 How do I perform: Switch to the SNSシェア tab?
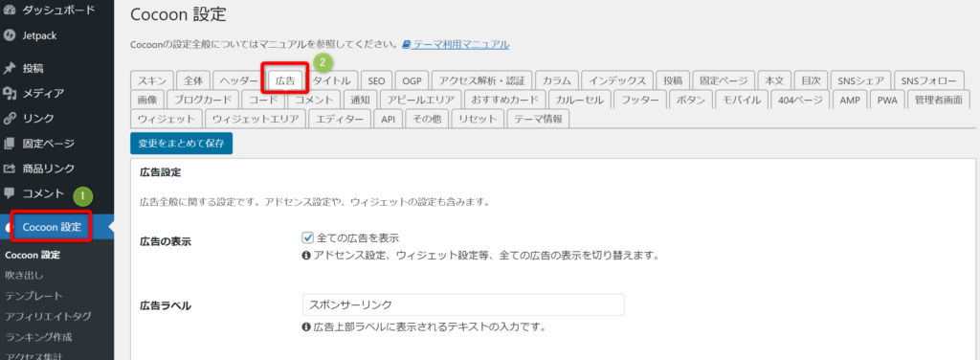click(860, 80)
